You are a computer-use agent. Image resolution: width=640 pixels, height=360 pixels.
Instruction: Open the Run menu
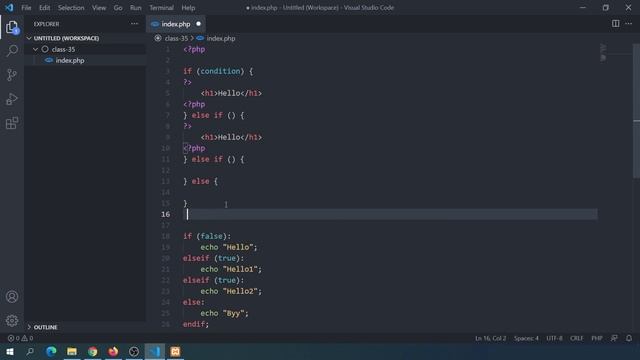[136, 7]
